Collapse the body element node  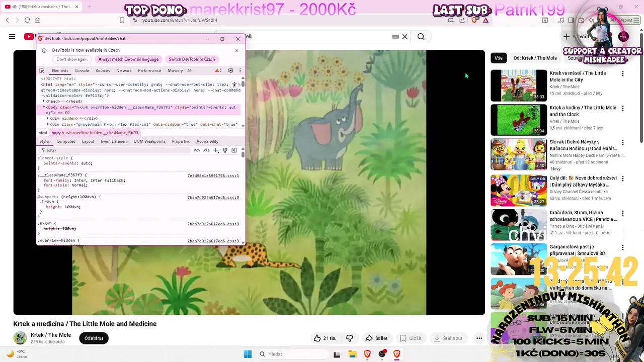(x=44, y=107)
